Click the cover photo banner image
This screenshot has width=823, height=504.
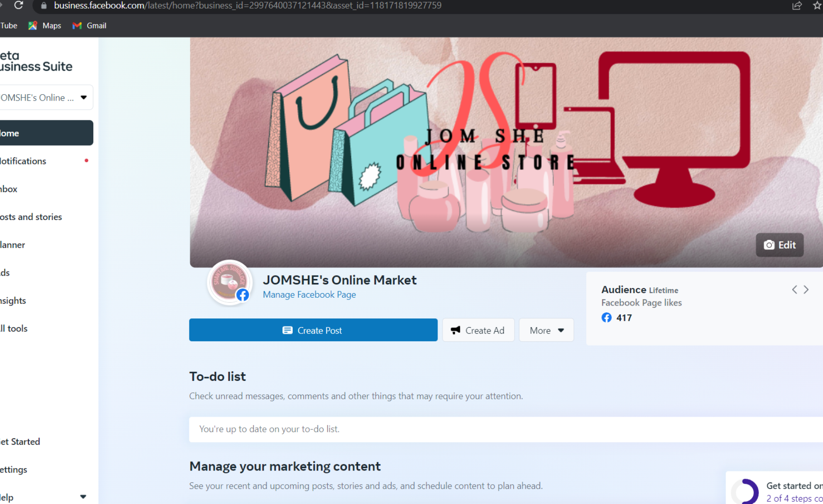506,152
